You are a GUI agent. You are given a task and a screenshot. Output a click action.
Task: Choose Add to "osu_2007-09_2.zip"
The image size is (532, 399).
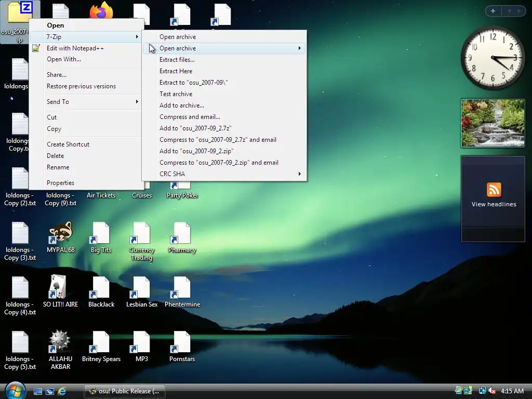click(x=224, y=151)
